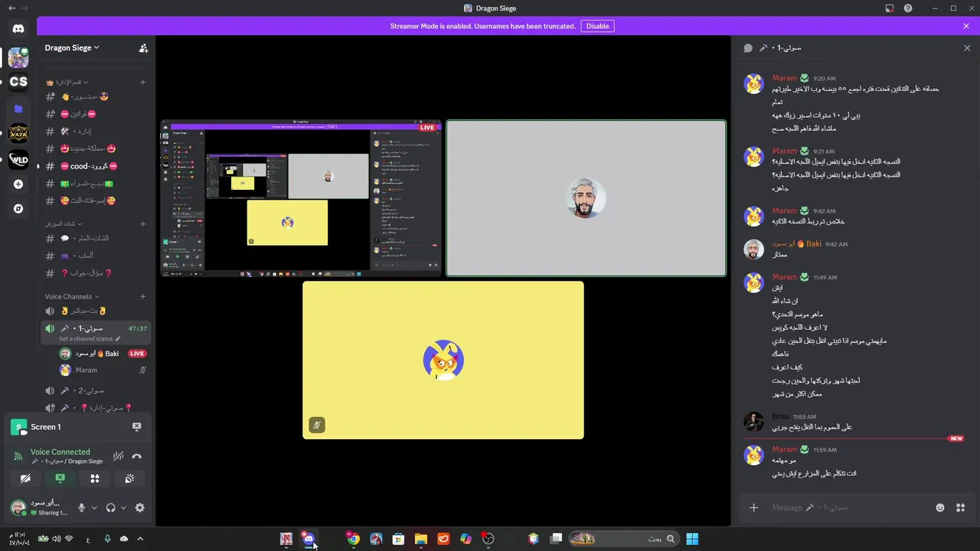Open Help question mark in title bar
This screenshot has width=980, height=551.
click(x=908, y=8)
